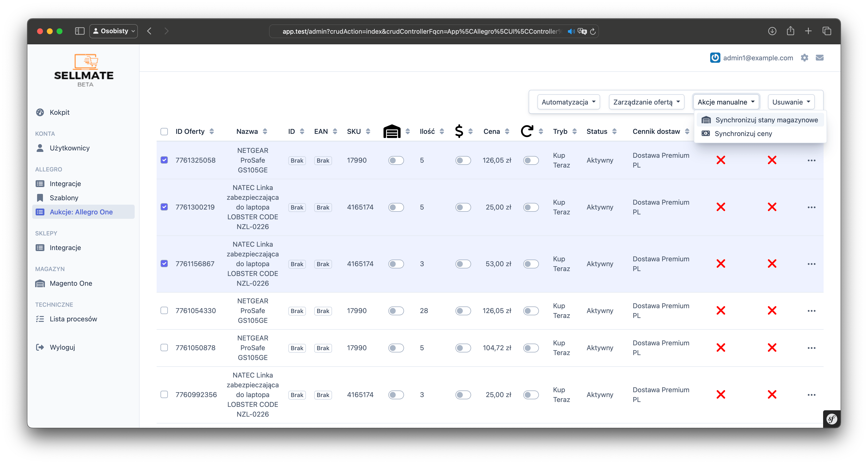Open the mail envelope icon
The image size is (868, 464).
(x=819, y=58)
